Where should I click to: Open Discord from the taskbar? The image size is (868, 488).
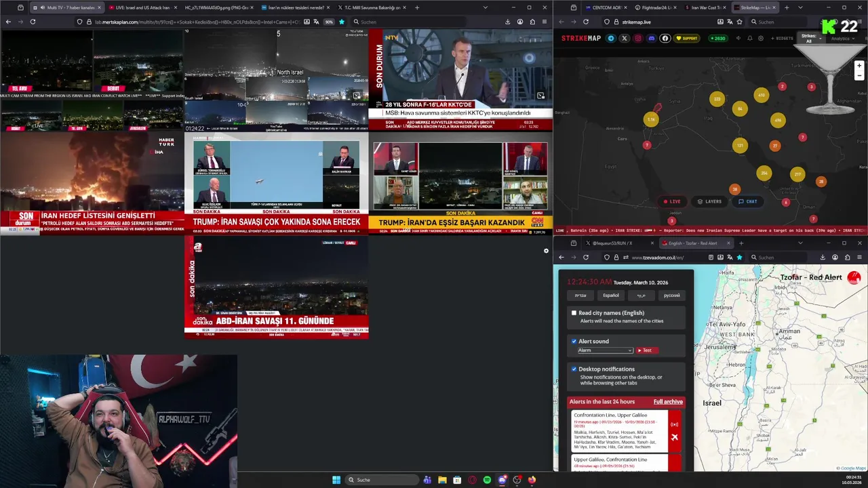point(502,480)
